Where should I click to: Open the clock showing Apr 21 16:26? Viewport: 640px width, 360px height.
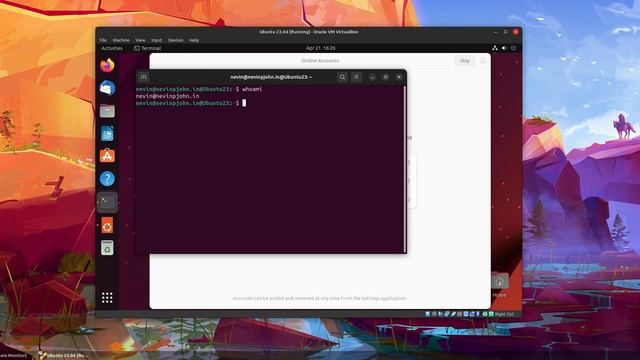[320, 48]
